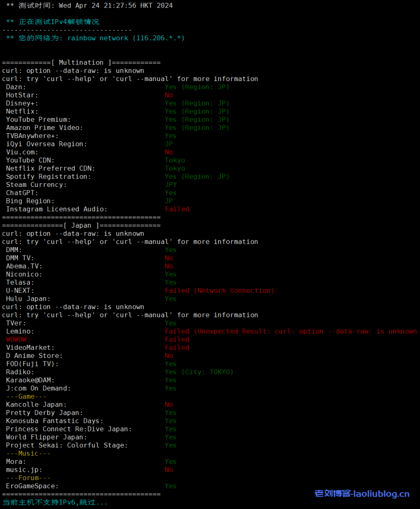420x509 pixels.
Task: Click Instagram Licensed Audio 'Failed' result
Action: pos(177,209)
